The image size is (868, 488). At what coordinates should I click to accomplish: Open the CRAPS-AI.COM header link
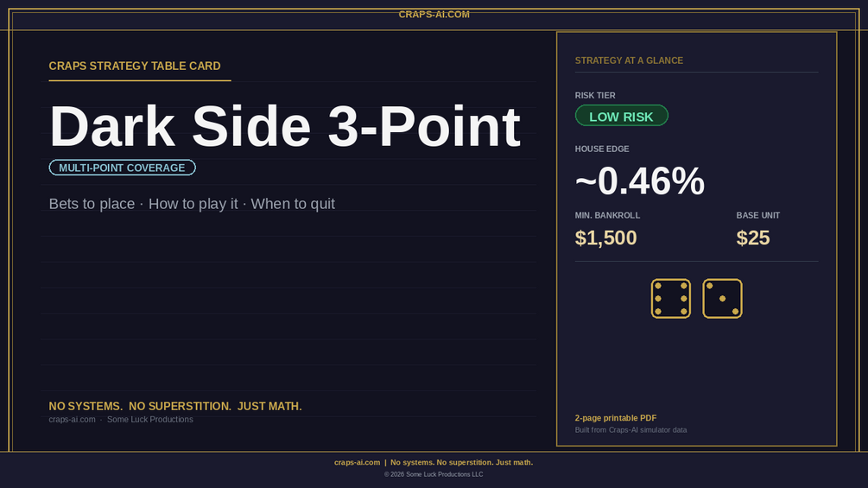click(x=434, y=15)
